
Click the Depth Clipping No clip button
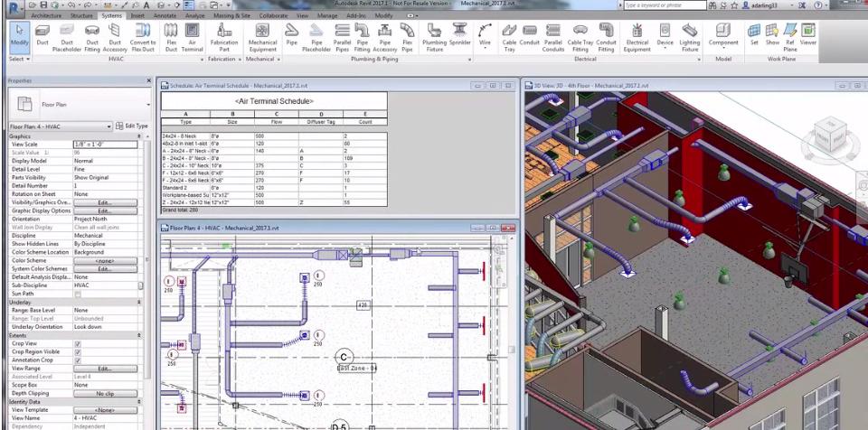105,394
